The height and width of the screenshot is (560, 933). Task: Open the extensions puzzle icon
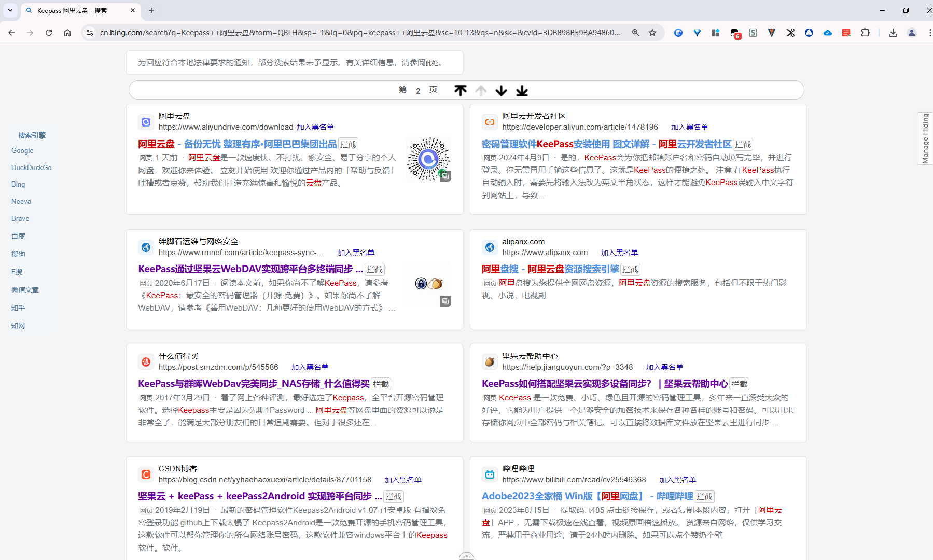pos(865,33)
